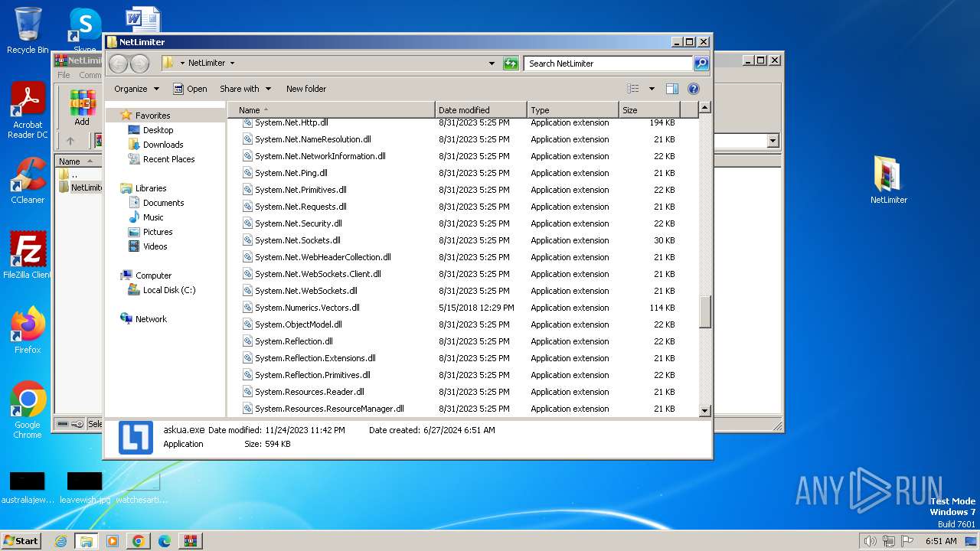980x551 pixels.
Task: Launch CCleaner from the desktop
Action: [x=28, y=181]
